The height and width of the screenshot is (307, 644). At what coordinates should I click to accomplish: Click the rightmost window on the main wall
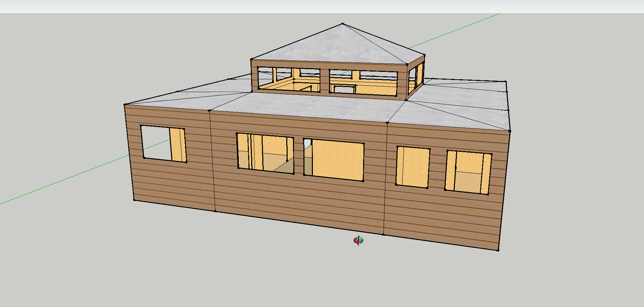[x=468, y=172]
